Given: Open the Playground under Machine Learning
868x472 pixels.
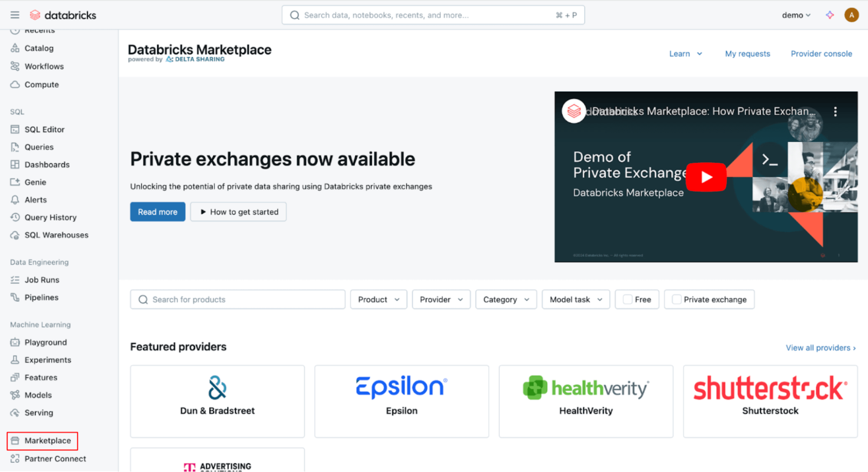Looking at the screenshot, I should [46, 342].
